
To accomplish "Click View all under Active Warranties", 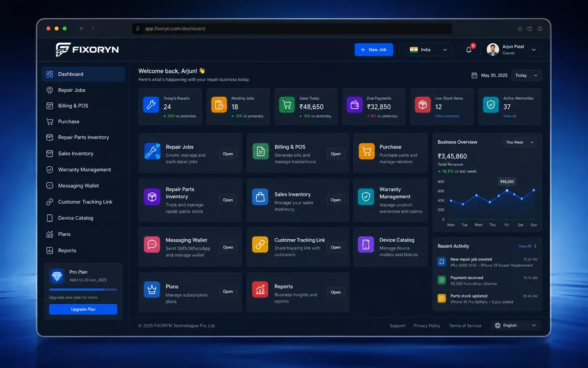I will coord(510,116).
